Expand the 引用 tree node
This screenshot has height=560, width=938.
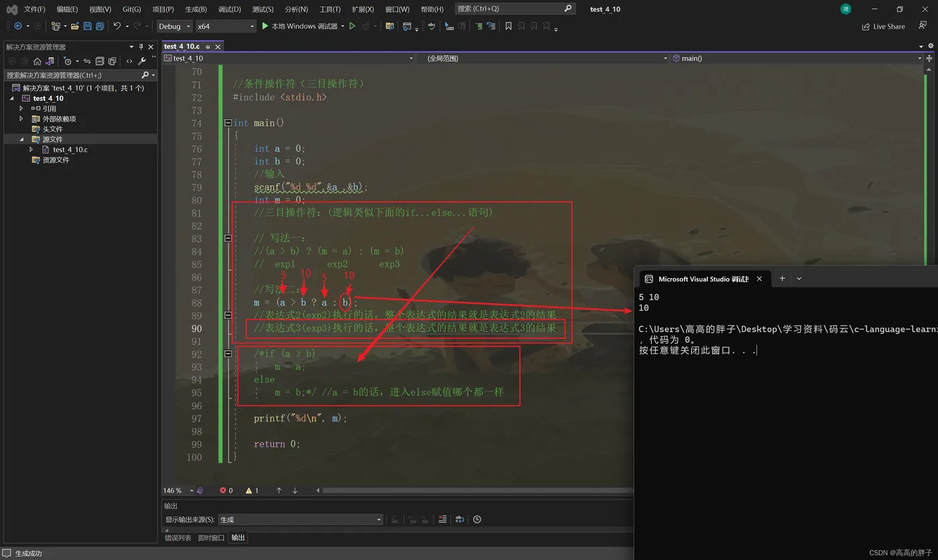[x=21, y=109]
